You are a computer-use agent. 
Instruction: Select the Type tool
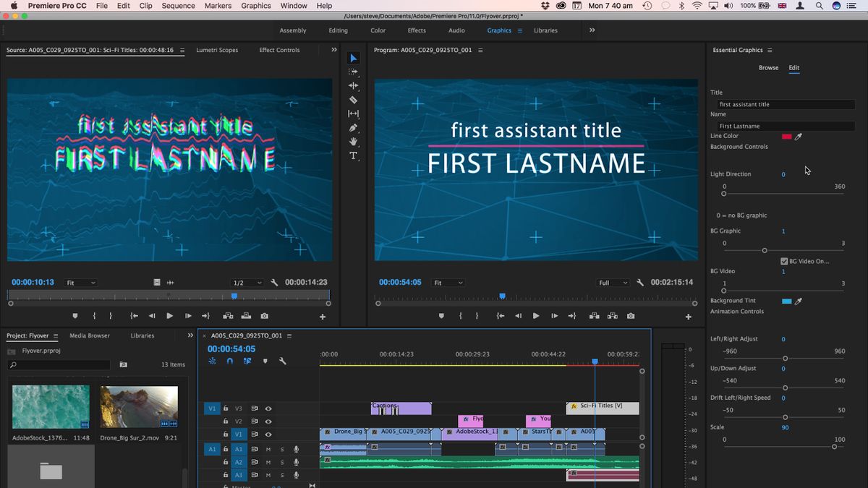tap(353, 155)
